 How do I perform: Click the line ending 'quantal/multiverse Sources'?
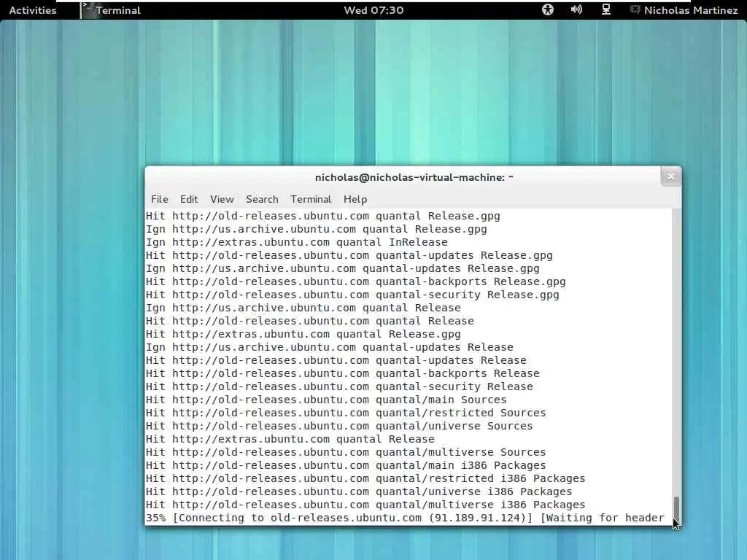coord(346,452)
